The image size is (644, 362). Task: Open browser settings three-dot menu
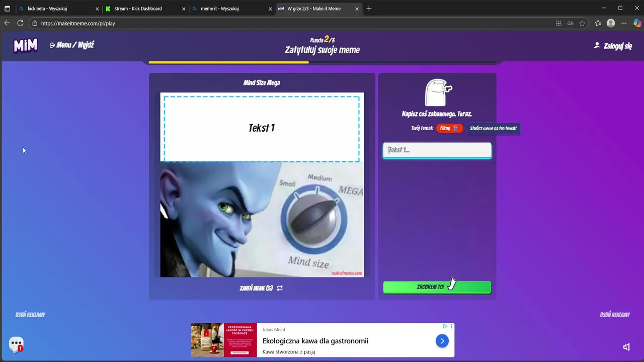point(624,23)
